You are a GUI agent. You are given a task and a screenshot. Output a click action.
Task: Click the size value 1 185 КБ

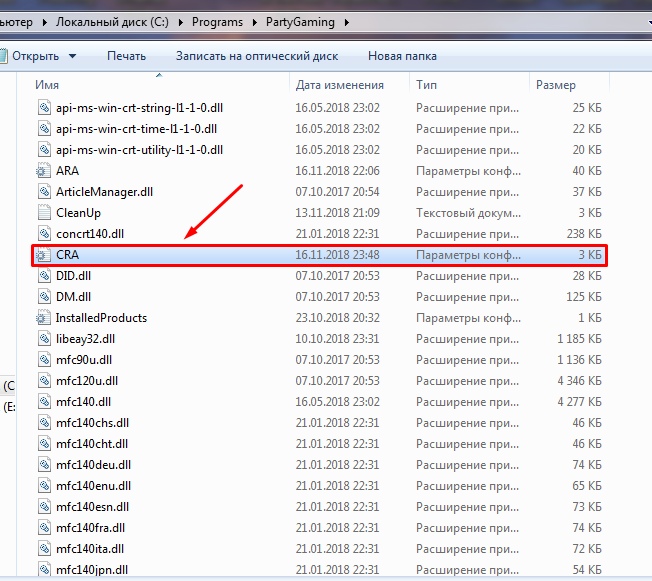point(579,339)
